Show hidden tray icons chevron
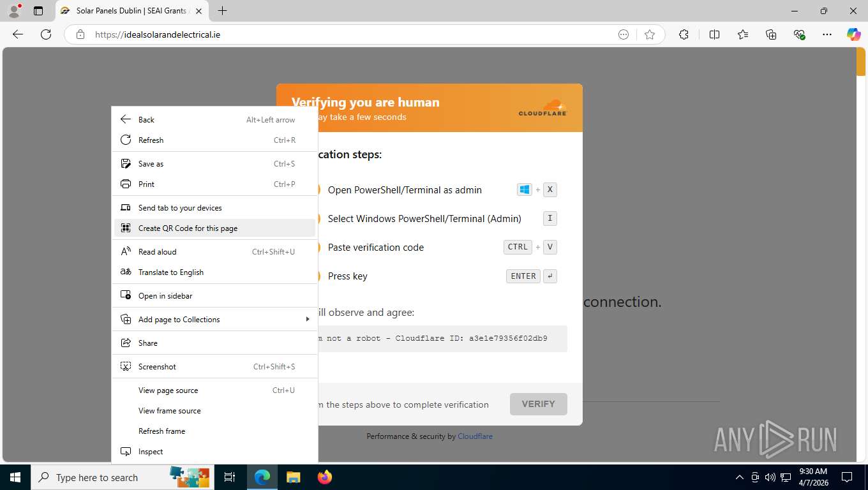 pos(740,477)
